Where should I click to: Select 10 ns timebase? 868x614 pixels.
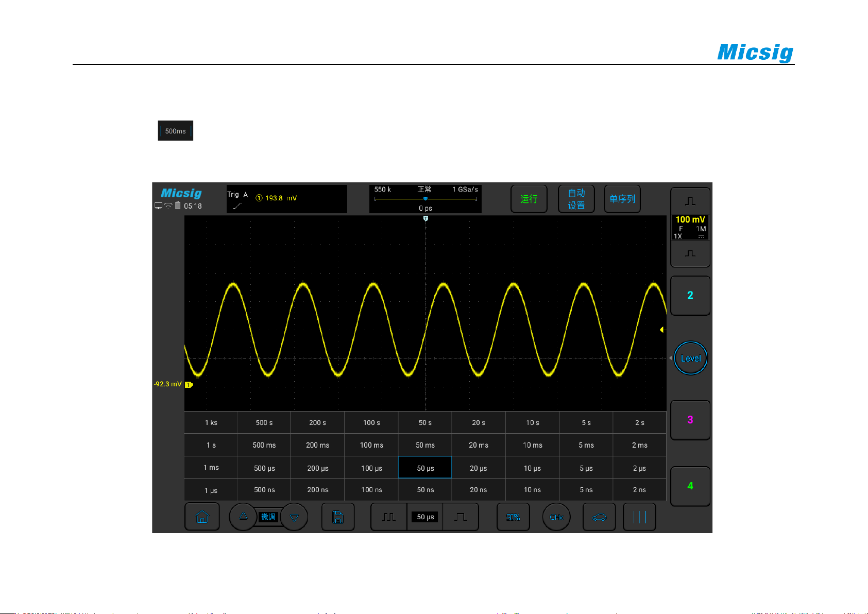[532, 489]
